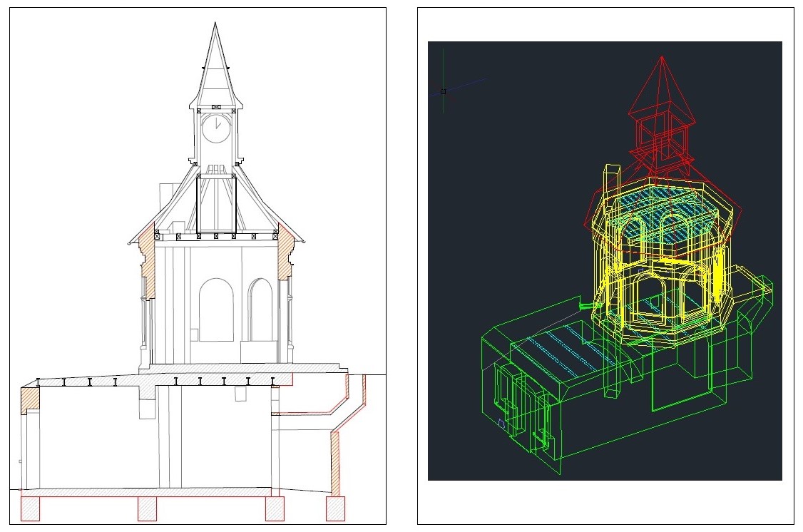803x532 pixels.
Task: Click the leftmost red foundation footing
Action: 30,508
